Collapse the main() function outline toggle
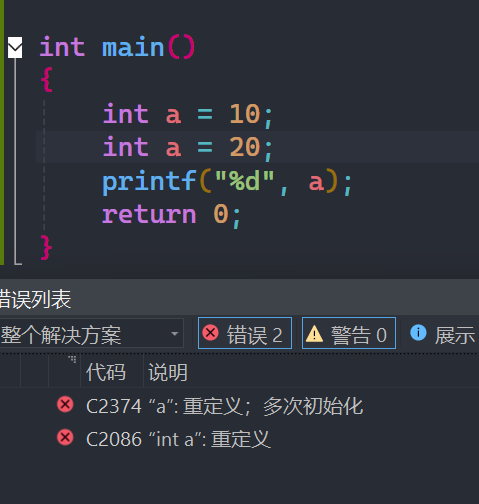 pyautogui.click(x=15, y=48)
